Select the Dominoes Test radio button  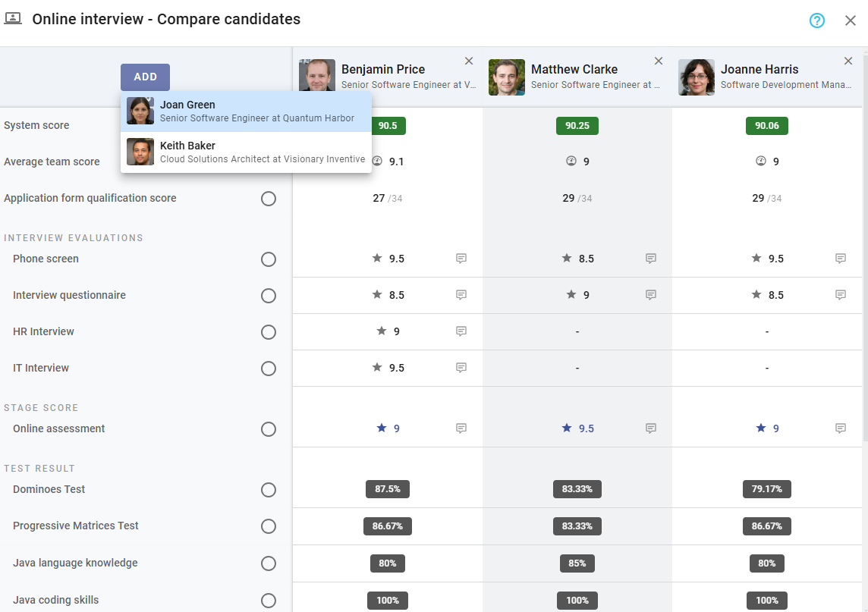[268, 490]
